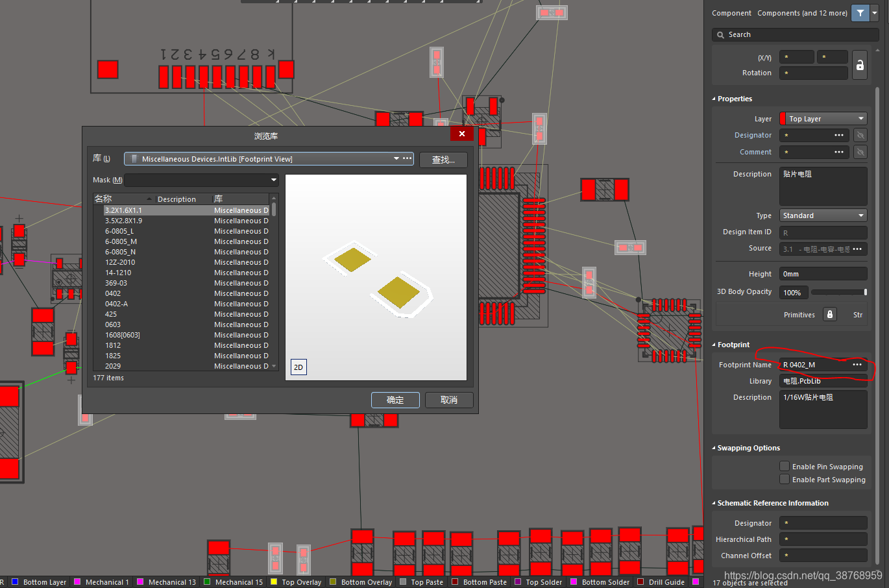
Task: Toggle Designator visibility eye icon
Action: pos(860,135)
